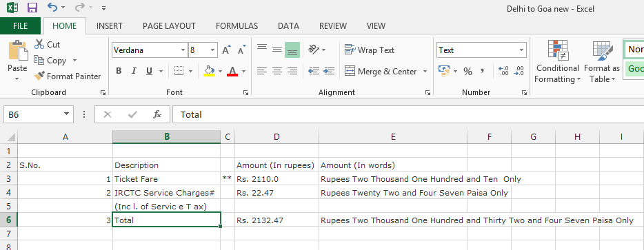Click the Undo arrow icon
The width and height of the screenshot is (644, 250).
pyautogui.click(x=52, y=7)
